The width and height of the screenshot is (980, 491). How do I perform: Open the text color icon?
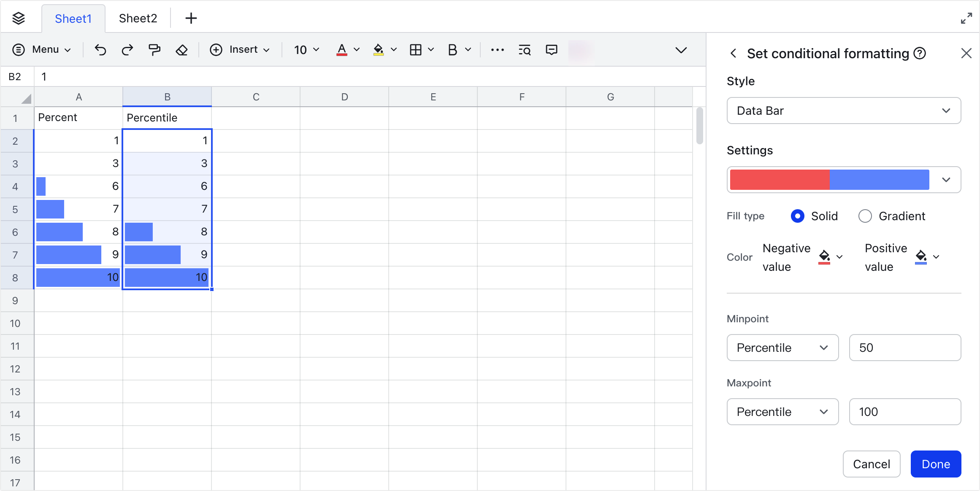(342, 50)
